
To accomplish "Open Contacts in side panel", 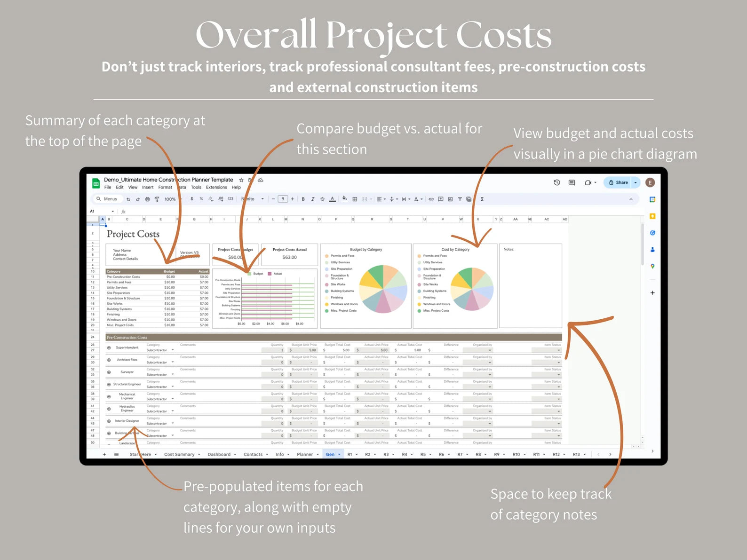I will (652, 250).
